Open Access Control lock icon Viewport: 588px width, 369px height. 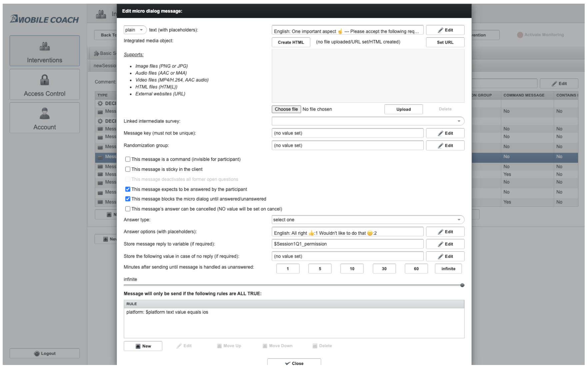(45, 80)
